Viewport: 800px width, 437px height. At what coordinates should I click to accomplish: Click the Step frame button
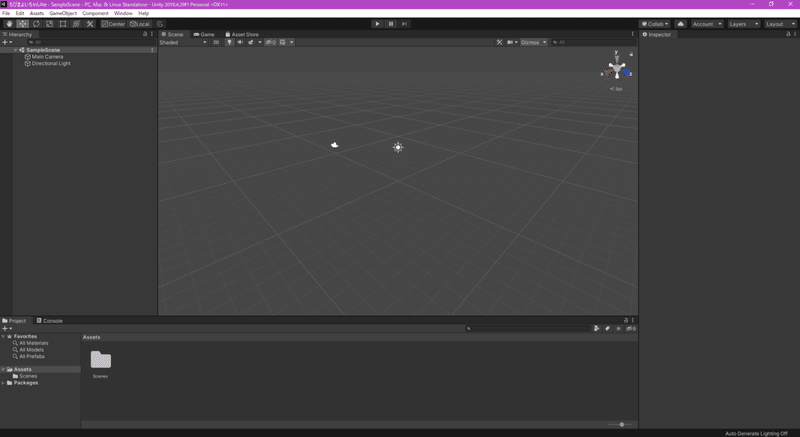click(x=404, y=24)
